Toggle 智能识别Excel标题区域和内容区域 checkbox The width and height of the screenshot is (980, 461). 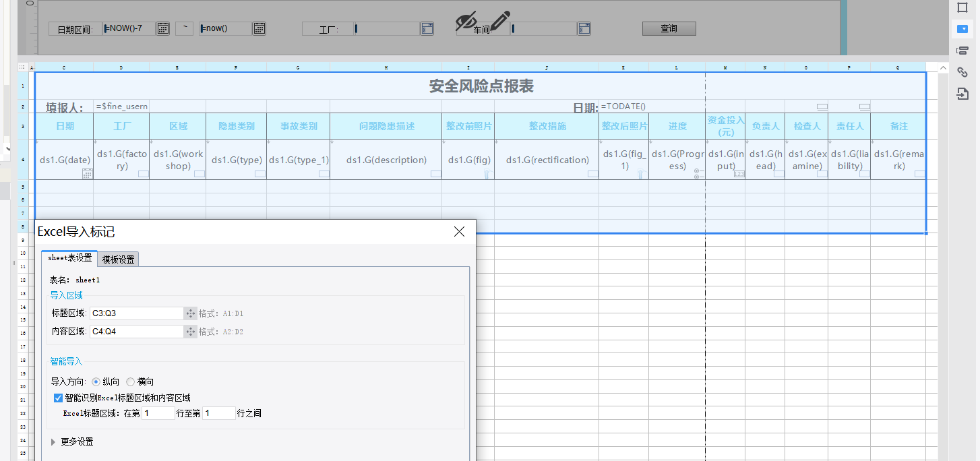pyautogui.click(x=58, y=398)
